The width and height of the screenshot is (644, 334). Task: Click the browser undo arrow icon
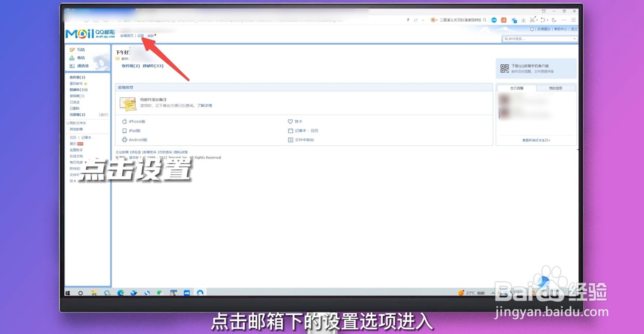[543, 20]
